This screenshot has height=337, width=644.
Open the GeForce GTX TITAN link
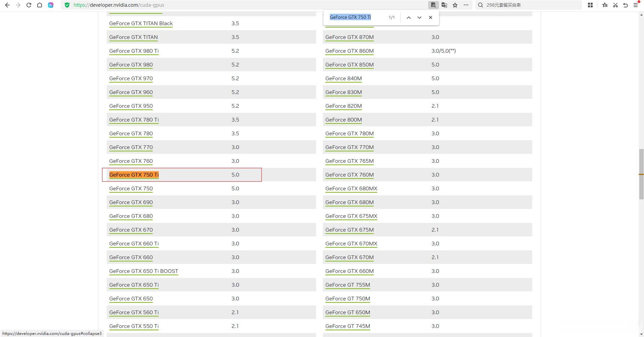[x=133, y=37]
